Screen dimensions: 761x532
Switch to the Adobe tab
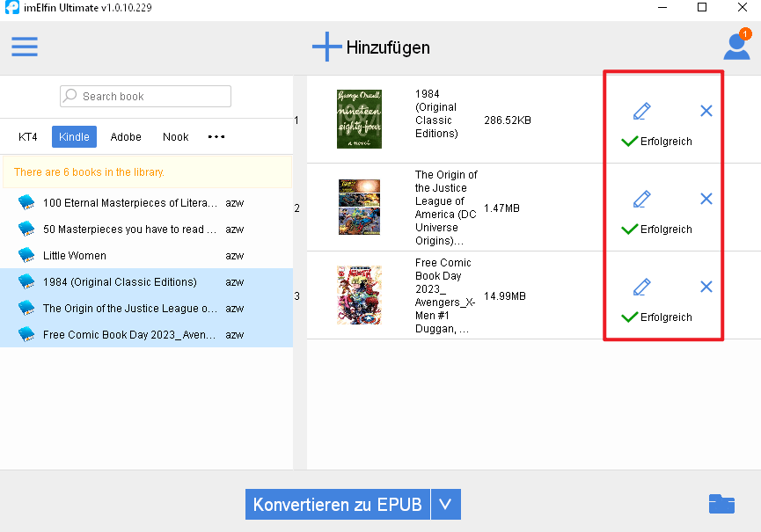[x=126, y=137]
